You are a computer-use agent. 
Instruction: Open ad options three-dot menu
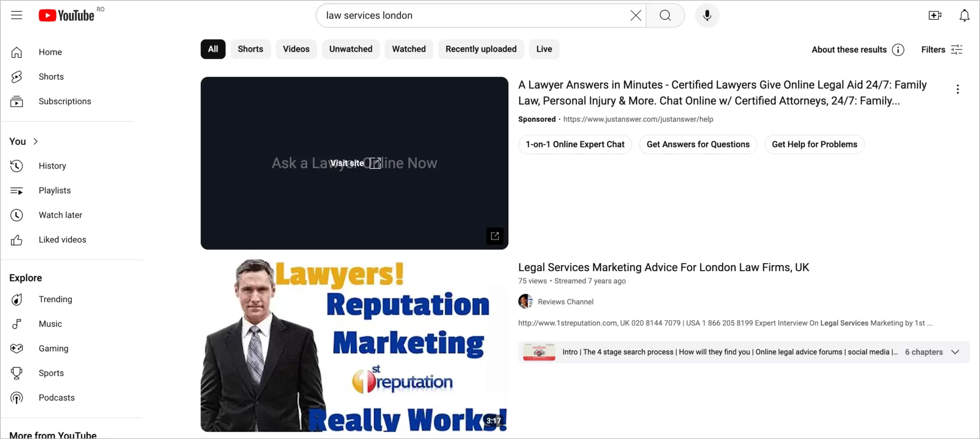click(x=958, y=89)
